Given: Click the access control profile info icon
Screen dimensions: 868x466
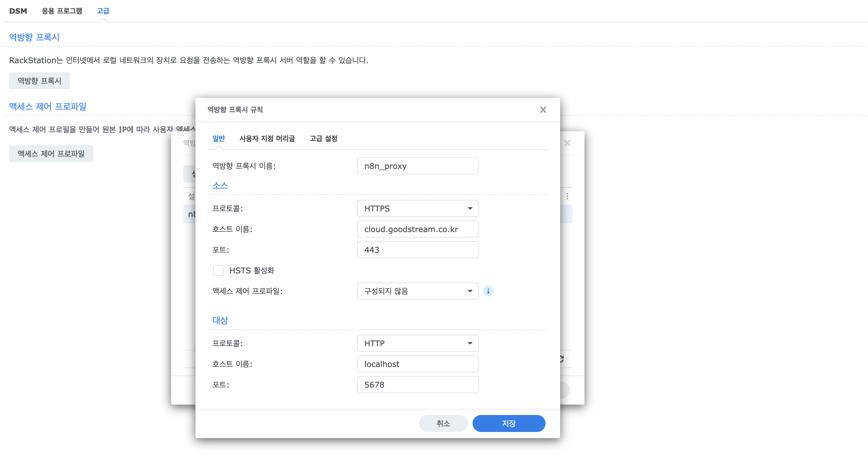Looking at the screenshot, I should 488,291.
